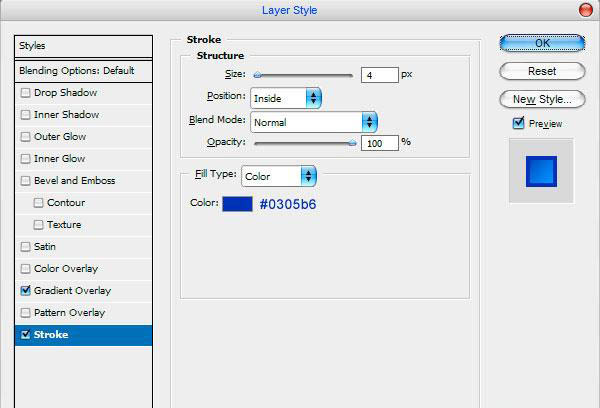This screenshot has height=408, width=600.
Task: Enable the Inner Glow checkbox
Action: click(x=25, y=158)
